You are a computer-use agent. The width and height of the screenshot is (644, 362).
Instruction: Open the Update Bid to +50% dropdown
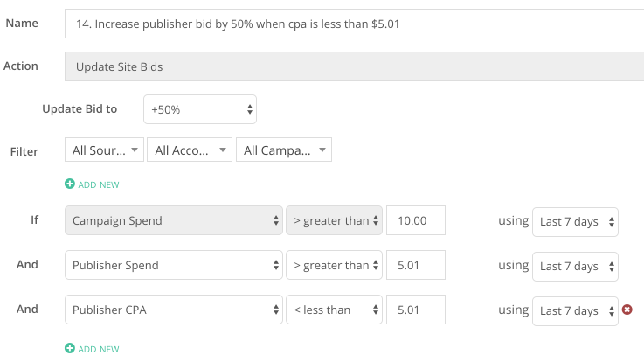point(200,109)
